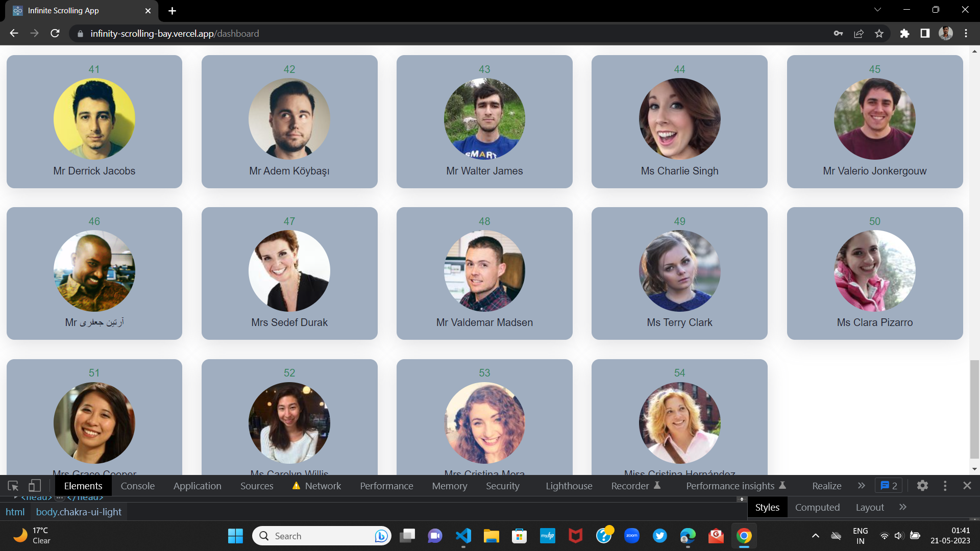
Task: Launch Zoom from the taskbar
Action: coord(632,536)
